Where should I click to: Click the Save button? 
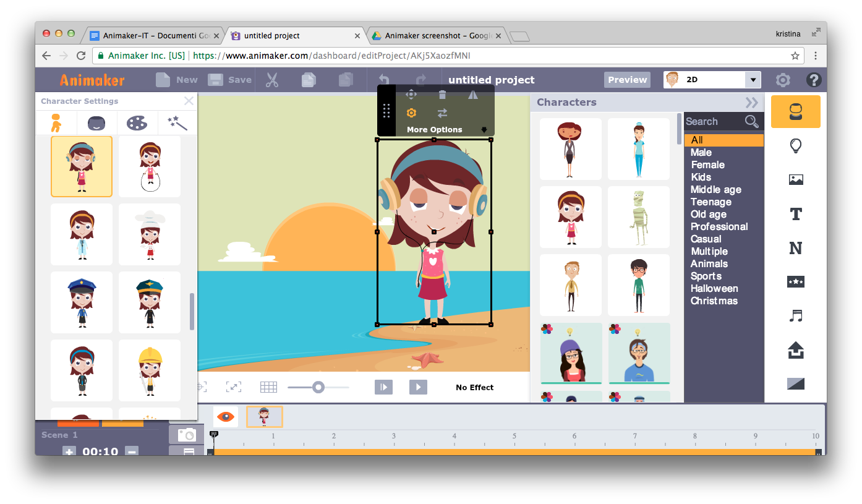coord(229,80)
